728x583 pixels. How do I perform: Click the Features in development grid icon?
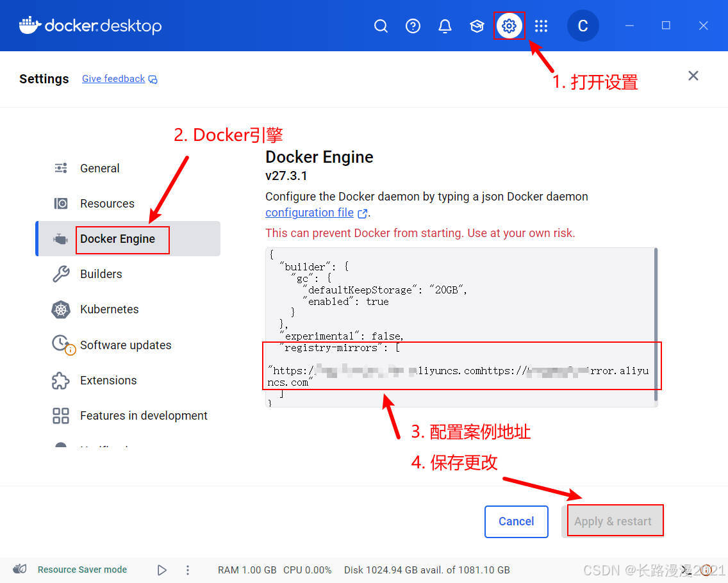[x=61, y=415]
